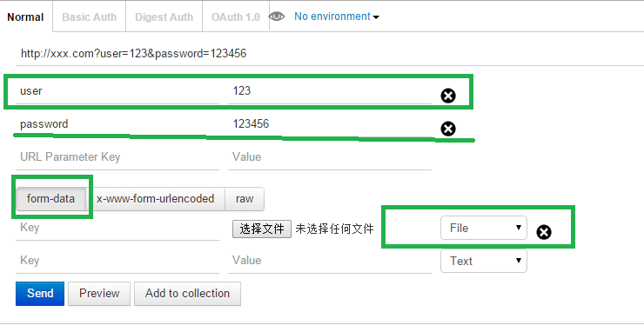The image size is (644, 332).
Task: Click the request URL field
Action: coord(329,54)
